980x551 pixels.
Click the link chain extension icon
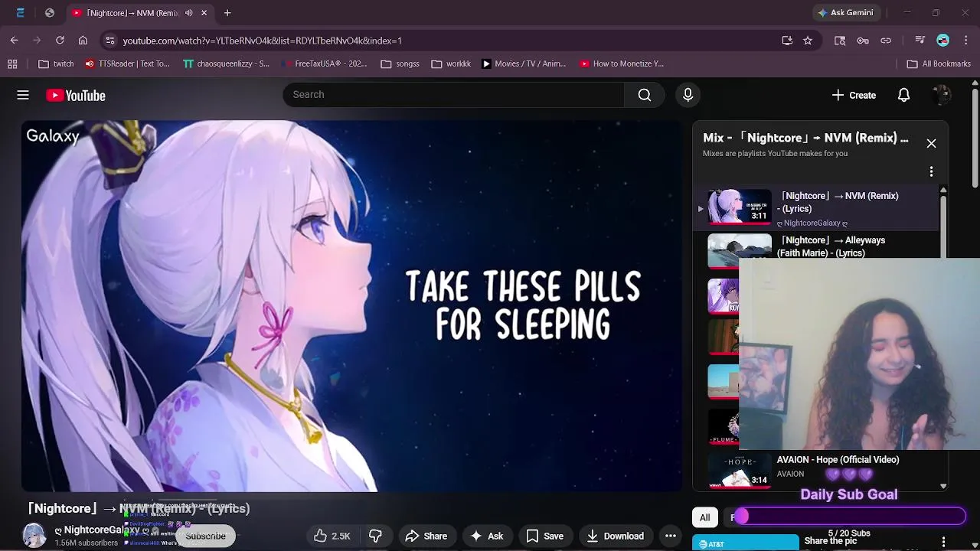tap(886, 41)
